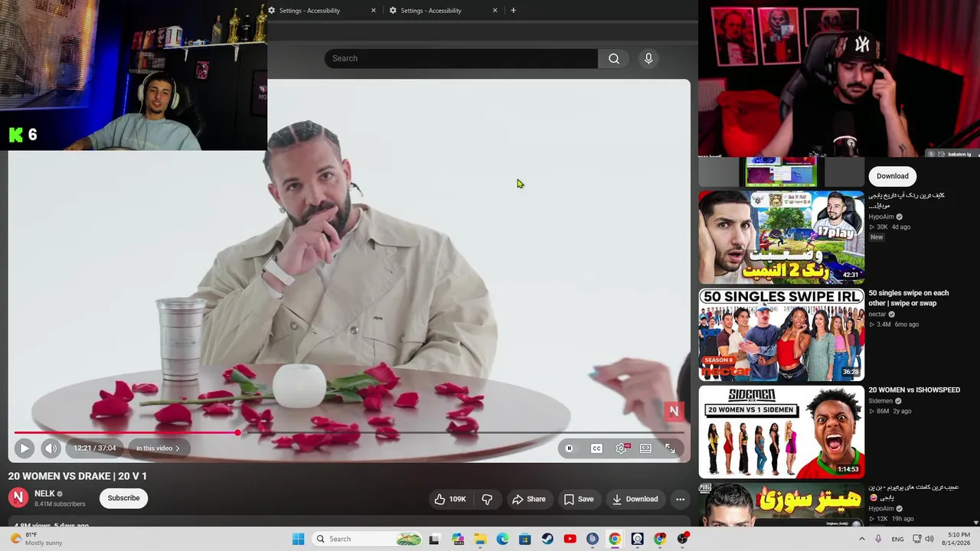Click the "20 WOMEN VS DRAKE | 20 V 1" title
Viewport: 980px width, 551px height.
click(77, 476)
